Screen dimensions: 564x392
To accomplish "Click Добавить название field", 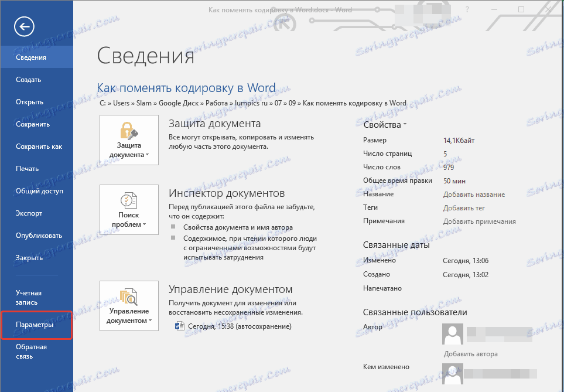I will (x=474, y=195).
